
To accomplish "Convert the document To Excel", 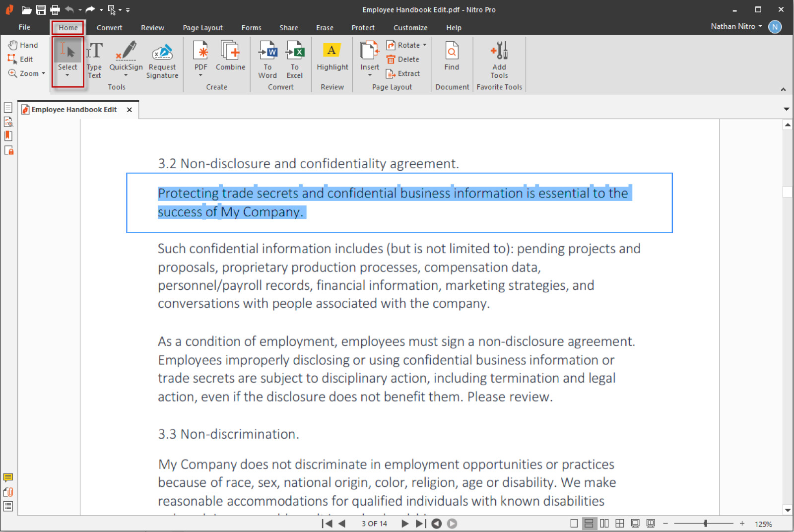I will coord(294,60).
